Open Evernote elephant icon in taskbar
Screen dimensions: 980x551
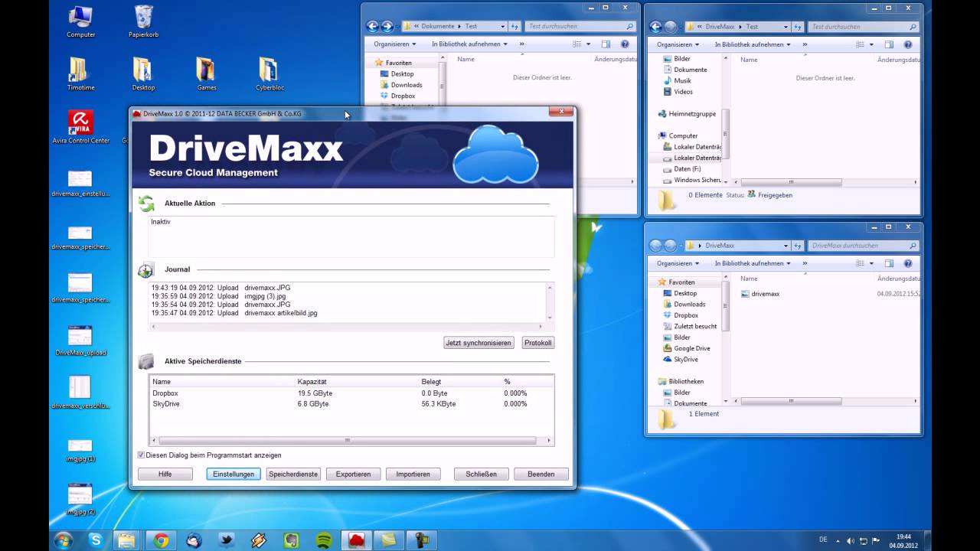tap(291, 540)
